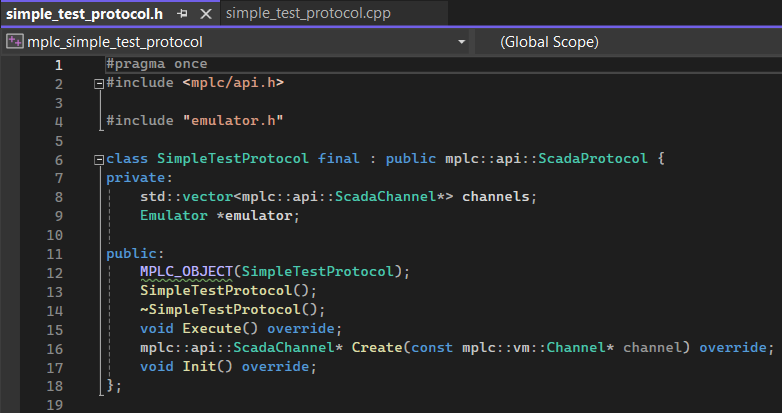This screenshot has width=782, height=413.
Task: Click the "emulator.h" include string
Action: point(233,121)
